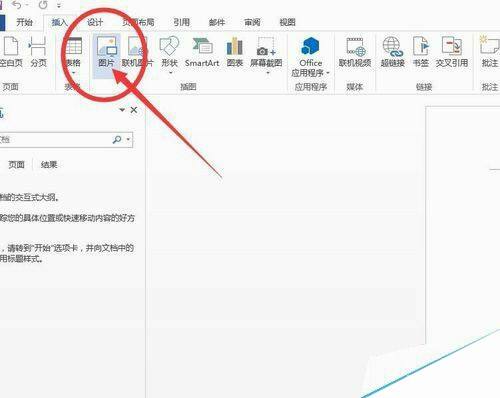This screenshot has width=500, height=398.
Task: Expand the 屏幕截图 dropdown arrow
Action: coord(268,73)
